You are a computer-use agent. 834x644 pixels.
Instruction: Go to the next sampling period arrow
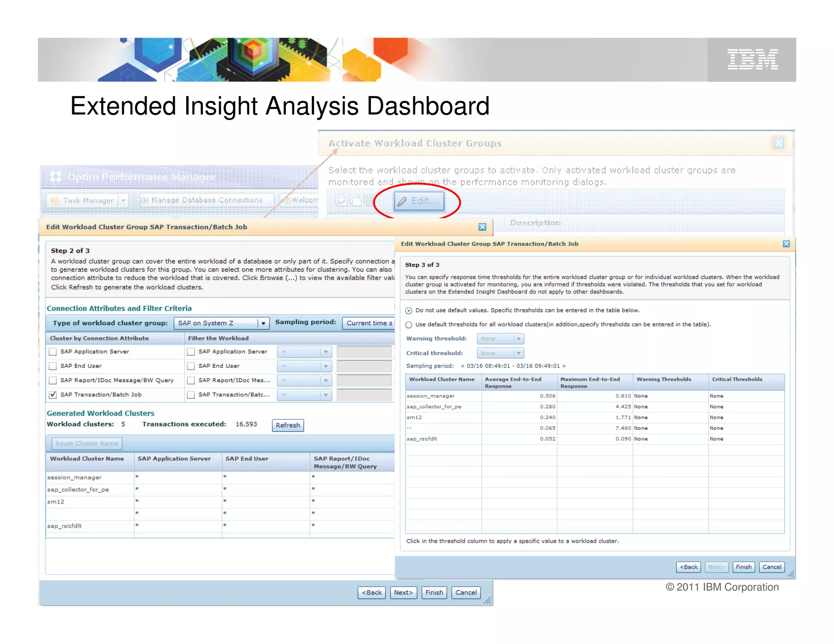564,366
